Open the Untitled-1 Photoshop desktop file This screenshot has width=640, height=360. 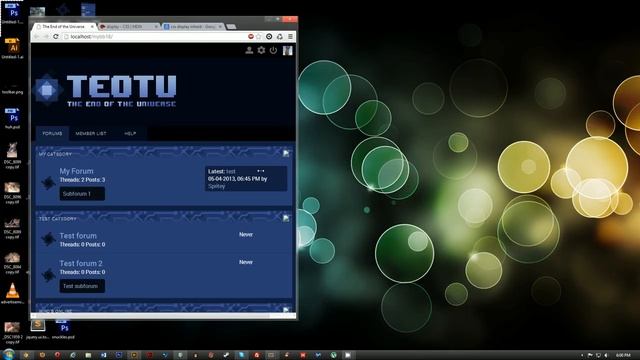13,13
